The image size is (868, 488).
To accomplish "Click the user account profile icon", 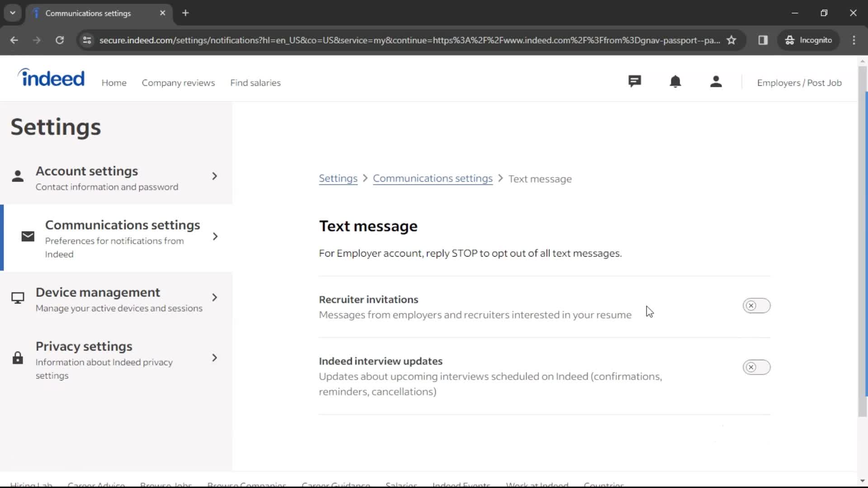I will (x=715, y=82).
